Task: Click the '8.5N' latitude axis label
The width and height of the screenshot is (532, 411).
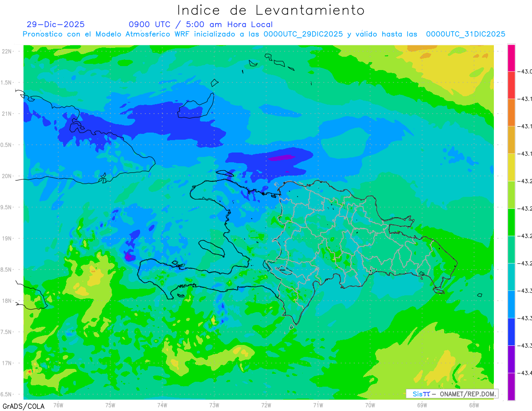Action: 7,270
